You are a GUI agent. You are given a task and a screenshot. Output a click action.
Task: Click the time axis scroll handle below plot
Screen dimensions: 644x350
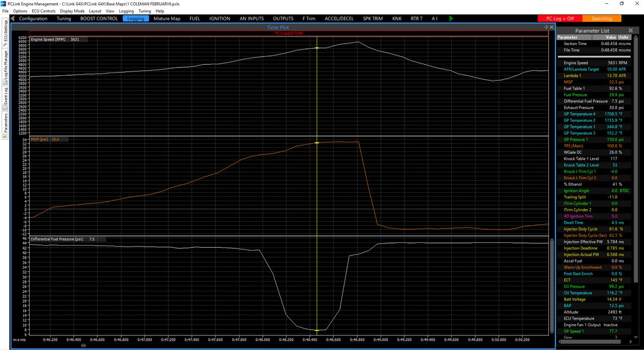click(x=84, y=346)
